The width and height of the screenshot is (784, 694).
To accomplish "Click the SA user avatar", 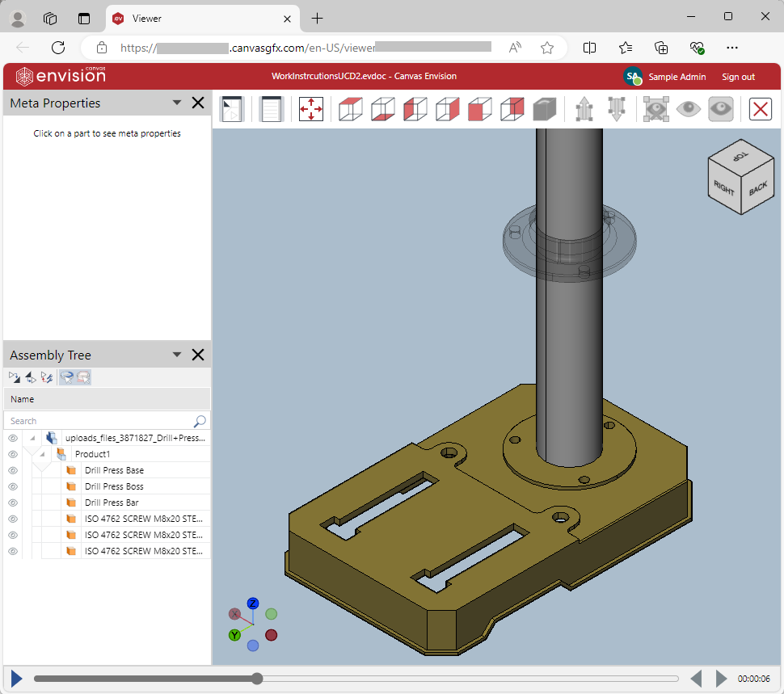I will [x=633, y=77].
